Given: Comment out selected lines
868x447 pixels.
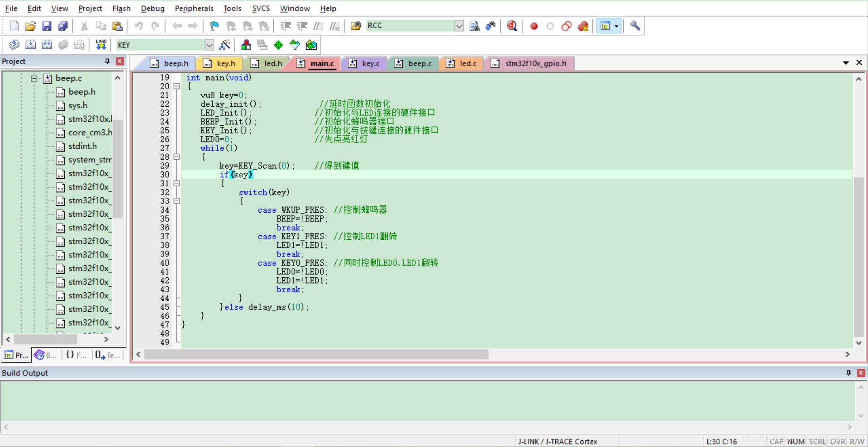Looking at the screenshot, I should click(318, 26).
